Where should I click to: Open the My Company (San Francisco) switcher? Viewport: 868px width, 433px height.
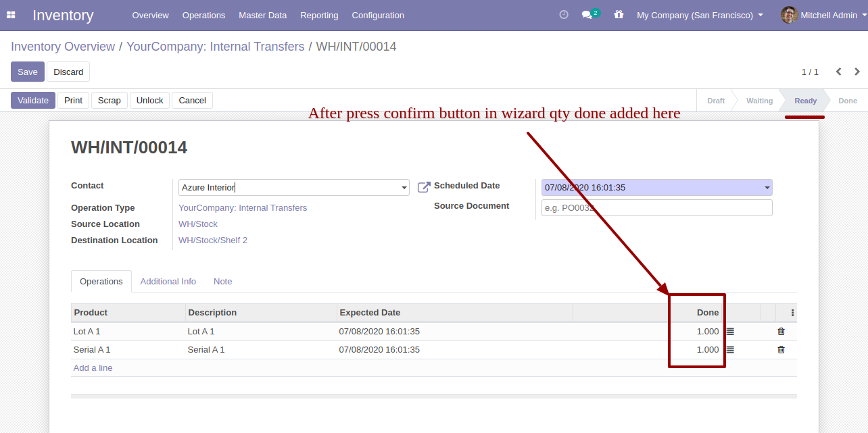tap(700, 15)
